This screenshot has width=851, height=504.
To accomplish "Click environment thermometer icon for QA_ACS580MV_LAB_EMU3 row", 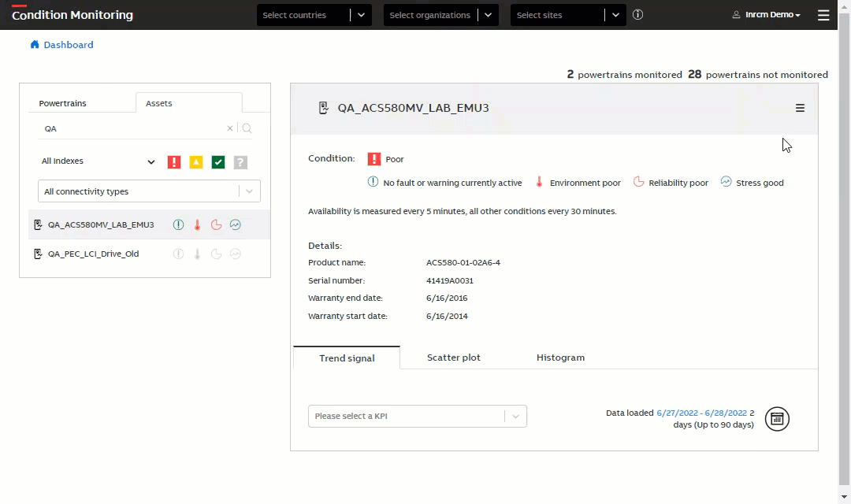I will click(x=197, y=224).
